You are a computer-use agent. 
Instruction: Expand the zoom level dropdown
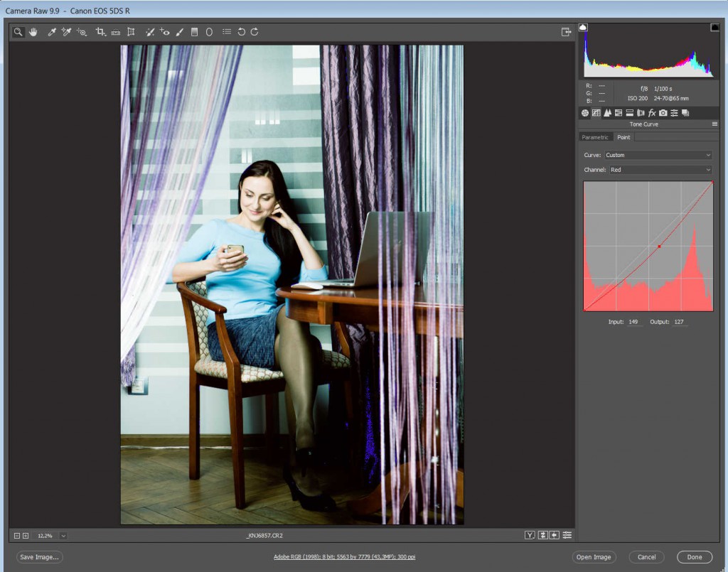tap(63, 535)
